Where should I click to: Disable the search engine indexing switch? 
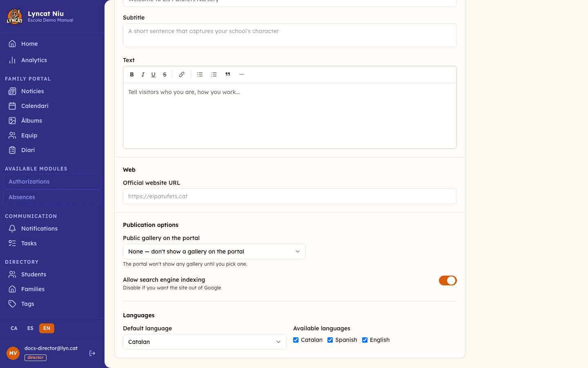(448, 280)
